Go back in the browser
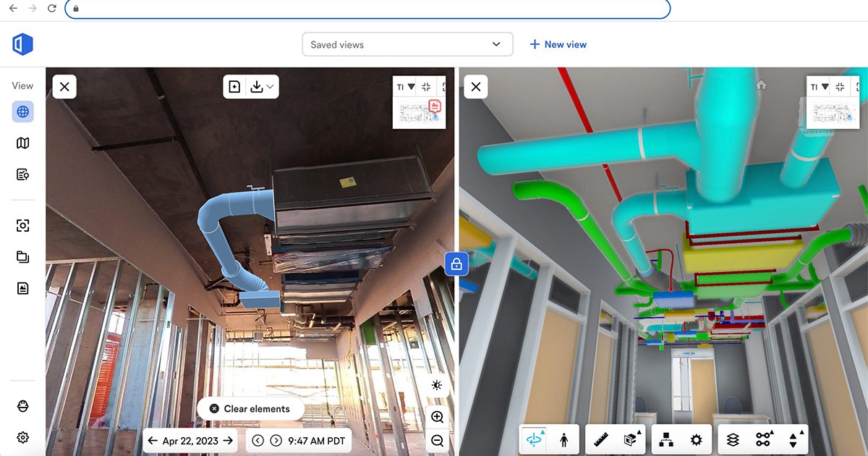Screen dimensions: 868x456 12,9
